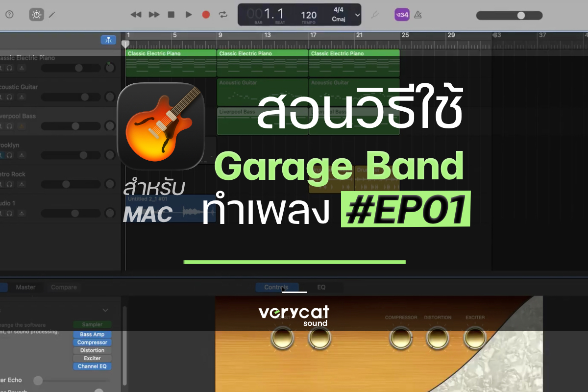Adjust Liverpool Bass track volume slider
The width and height of the screenshot is (588, 392).
[x=71, y=126]
